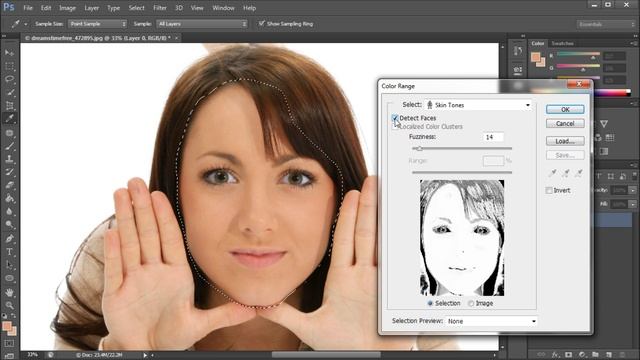640x360 pixels.
Task: Select the Pen tool
Action: pos(9,238)
